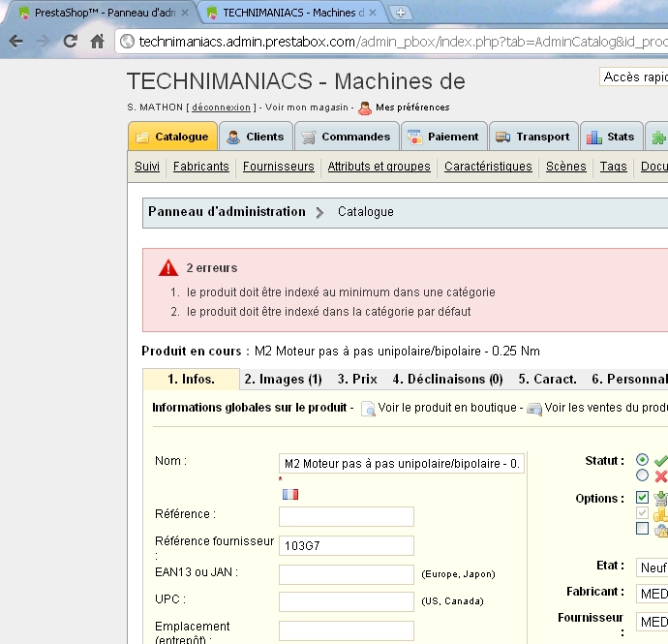The image size is (668, 644).
Task: Go to the browser home page icon
Action: (x=98, y=42)
